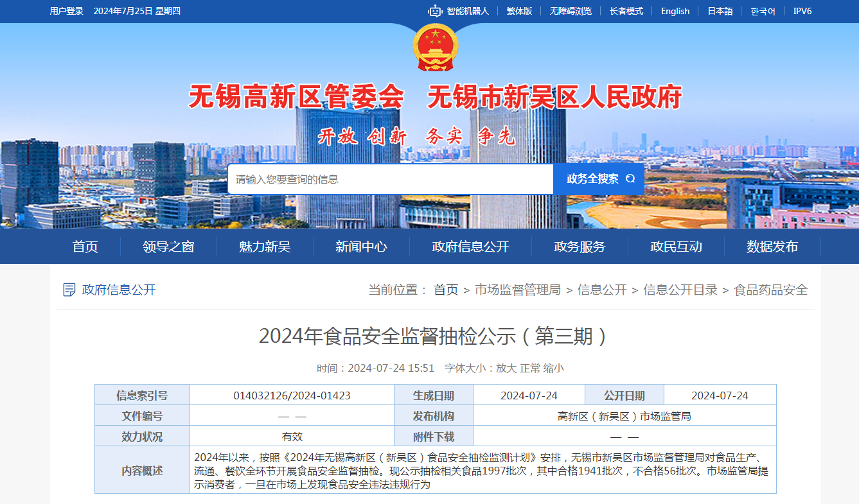Open 政民互动 navigation item

tap(676, 247)
